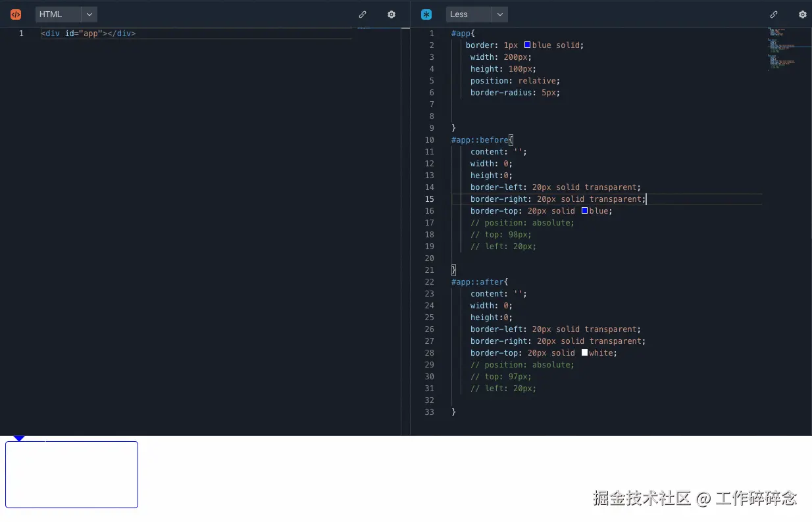
Task: Click the Less language label button
Action: (x=469, y=14)
